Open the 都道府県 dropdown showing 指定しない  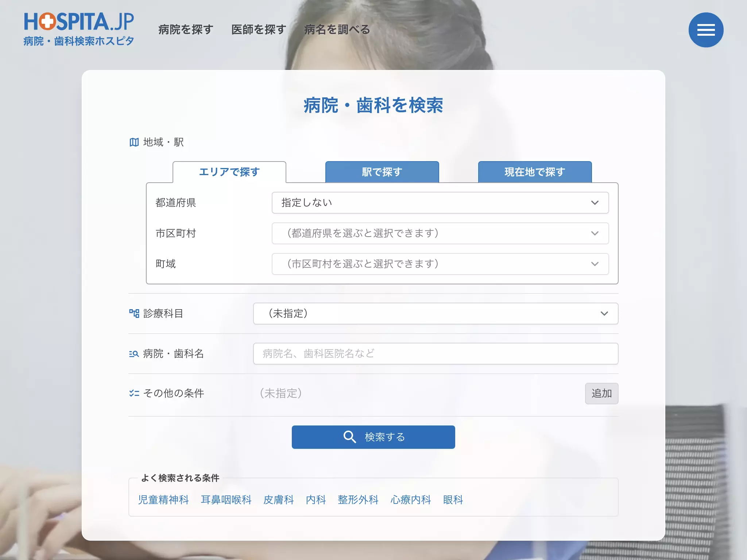(440, 203)
